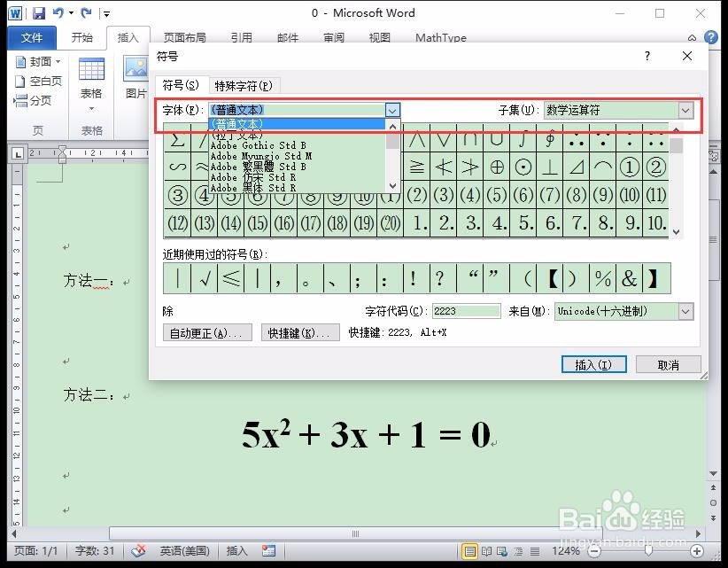This screenshot has height=568, width=728.
Task: Open the Table (表格) insert menu
Action: tap(91, 83)
